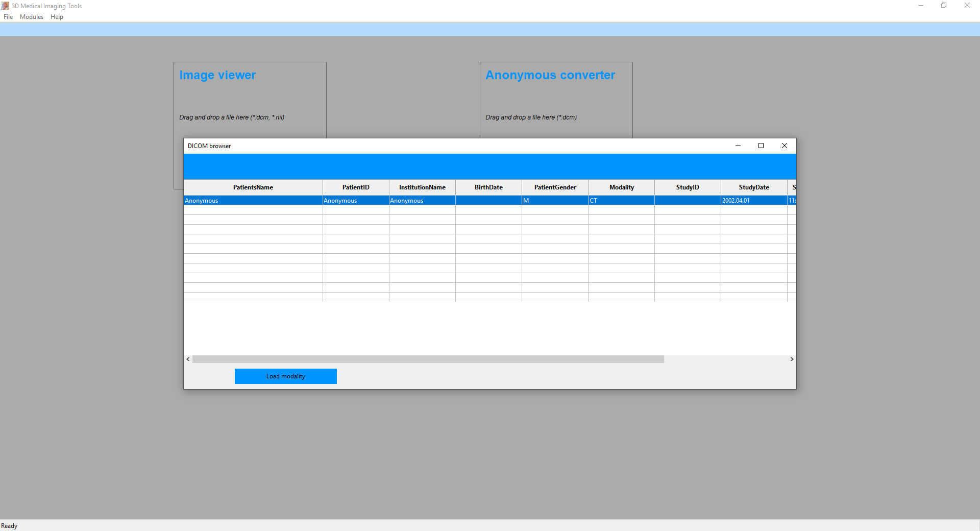Image resolution: width=980 pixels, height=531 pixels.
Task: Click the StudyDate column header
Action: click(754, 187)
